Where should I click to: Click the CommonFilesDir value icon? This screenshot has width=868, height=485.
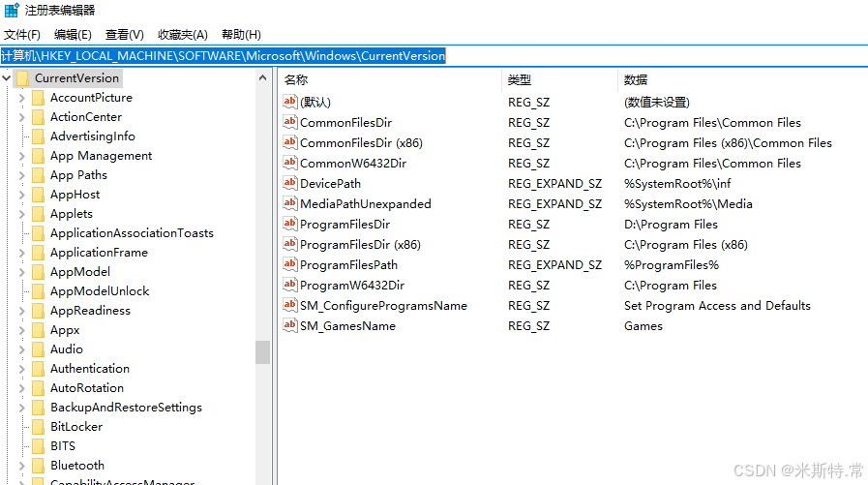[x=290, y=122]
